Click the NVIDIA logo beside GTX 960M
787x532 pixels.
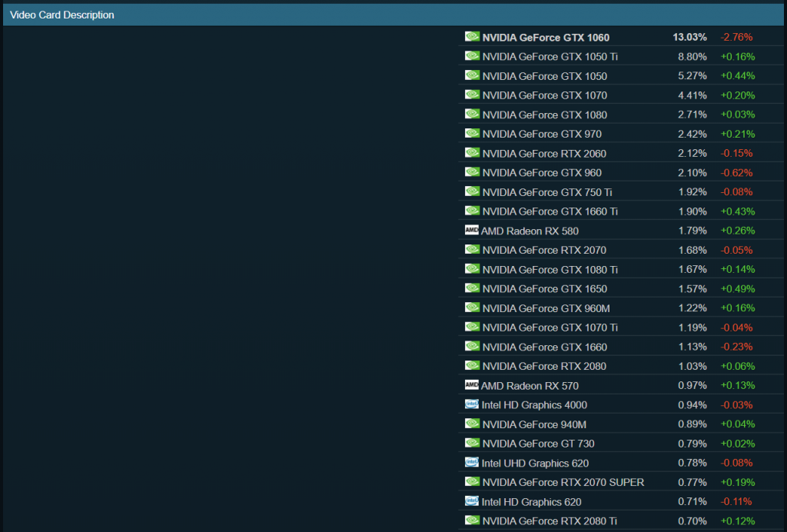click(x=472, y=308)
